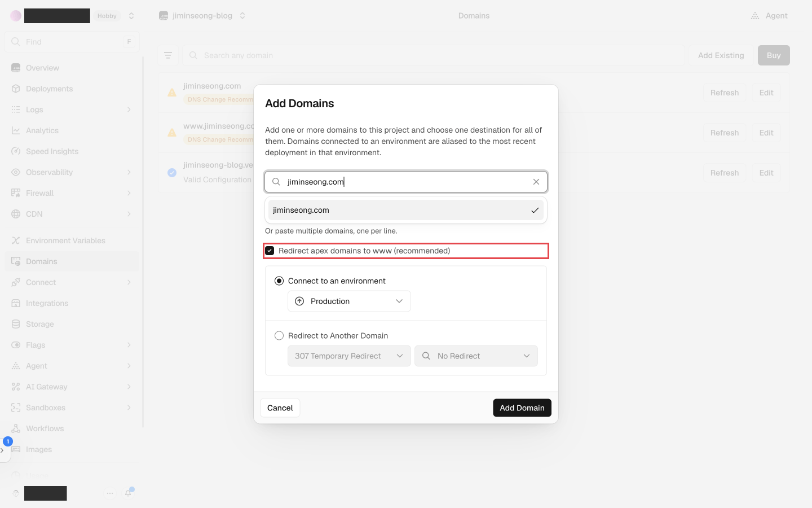Click the Deployments cube icon in sidebar

[16, 89]
